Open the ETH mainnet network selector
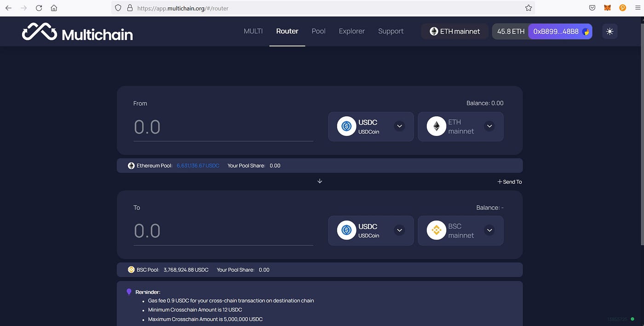The image size is (644, 326). click(454, 31)
